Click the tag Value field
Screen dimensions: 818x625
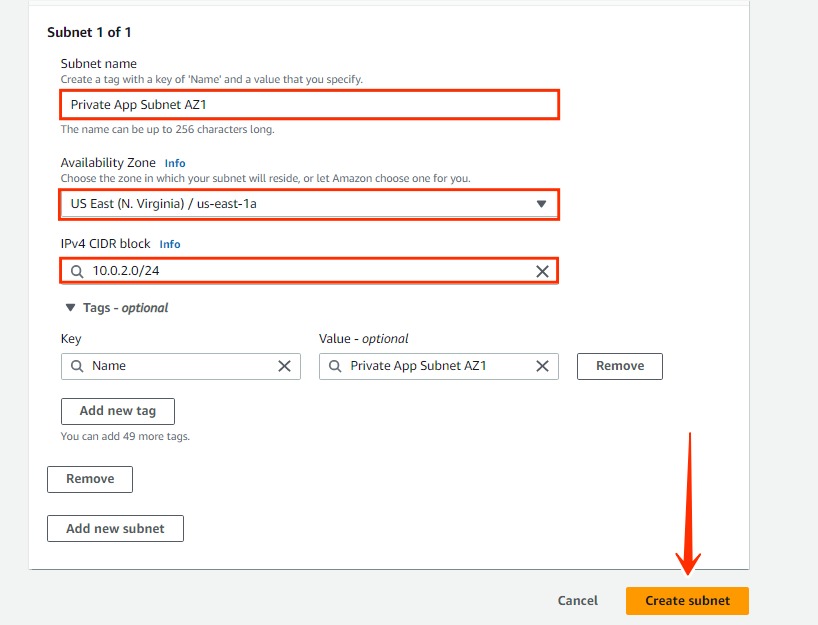(x=439, y=366)
